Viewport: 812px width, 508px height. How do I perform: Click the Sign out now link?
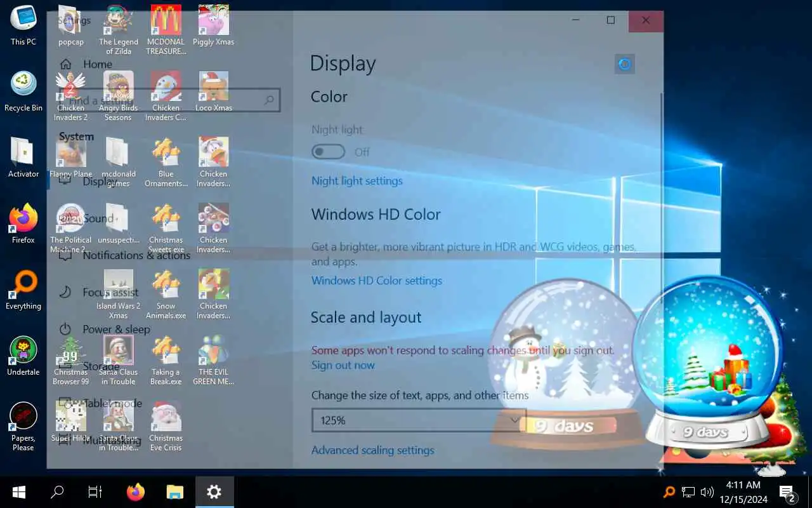click(x=343, y=365)
